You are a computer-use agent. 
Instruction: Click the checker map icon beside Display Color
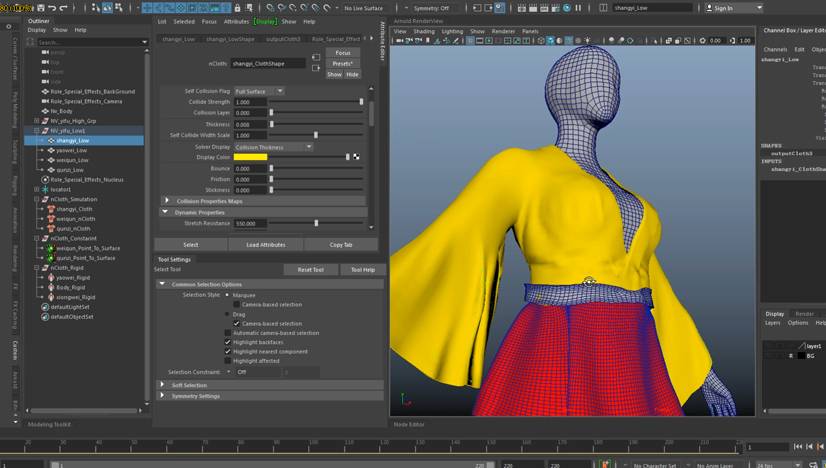(357, 157)
